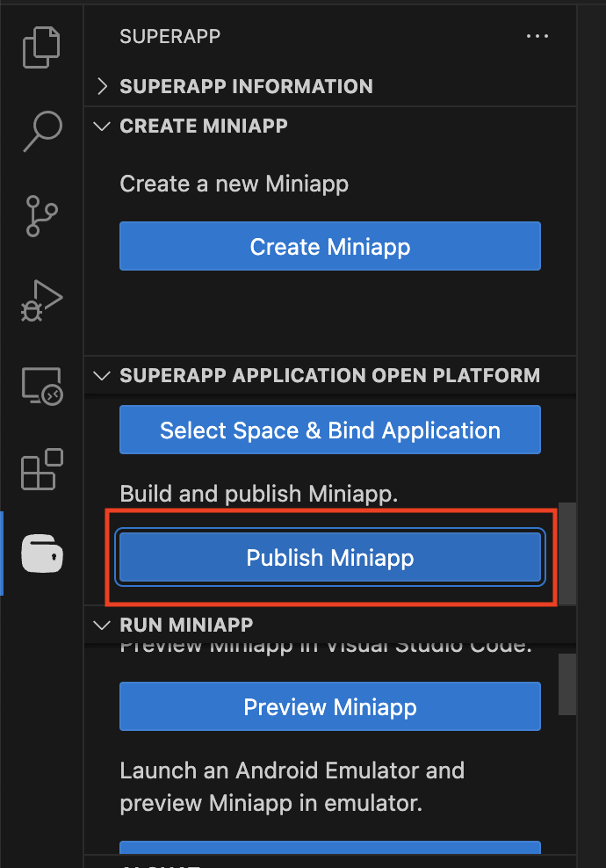Click the 'Create a new Miniapp' text
The image size is (606, 868).
pyautogui.click(x=234, y=184)
